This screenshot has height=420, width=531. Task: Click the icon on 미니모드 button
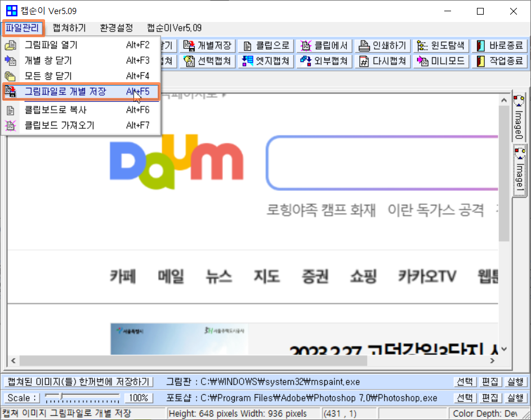[422, 61]
